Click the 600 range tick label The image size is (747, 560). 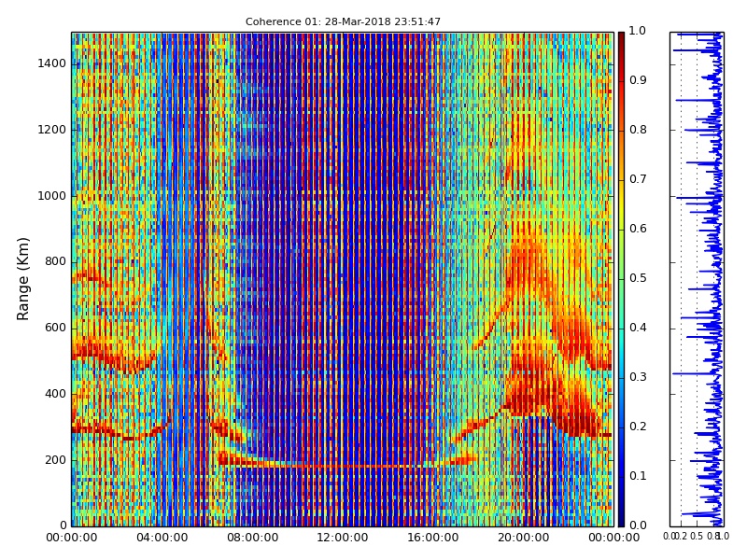tap(55, 328)
